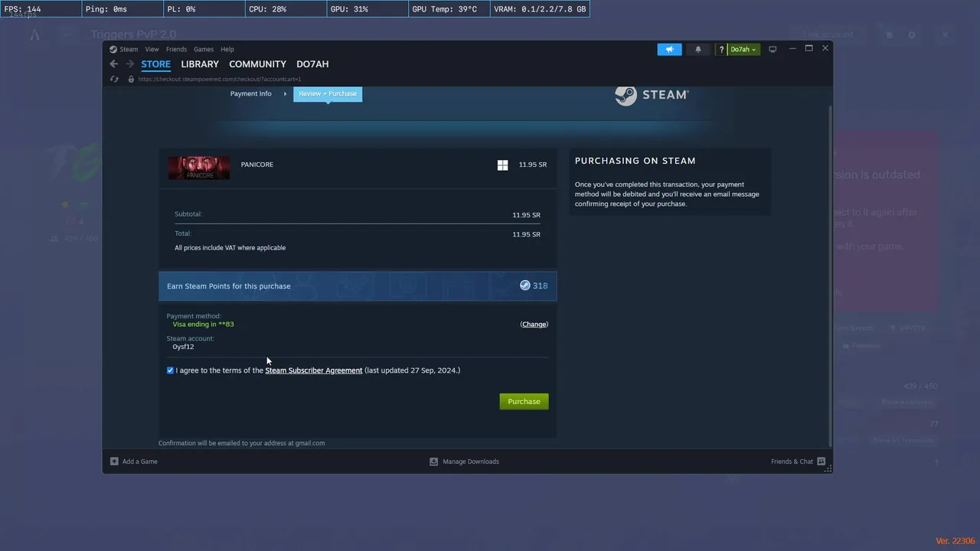Switch to the STORE tab
The width and height of the screenshot is (980, 551).
155,64
